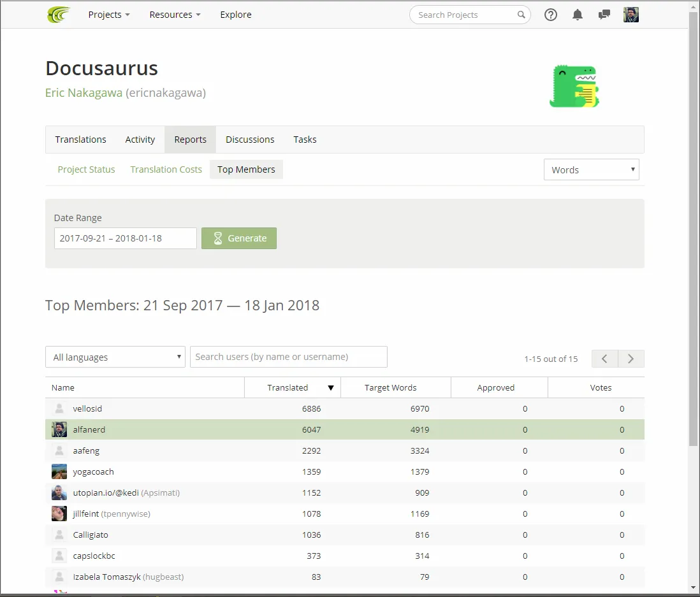Switch to the Activity tab

(140, 139)
